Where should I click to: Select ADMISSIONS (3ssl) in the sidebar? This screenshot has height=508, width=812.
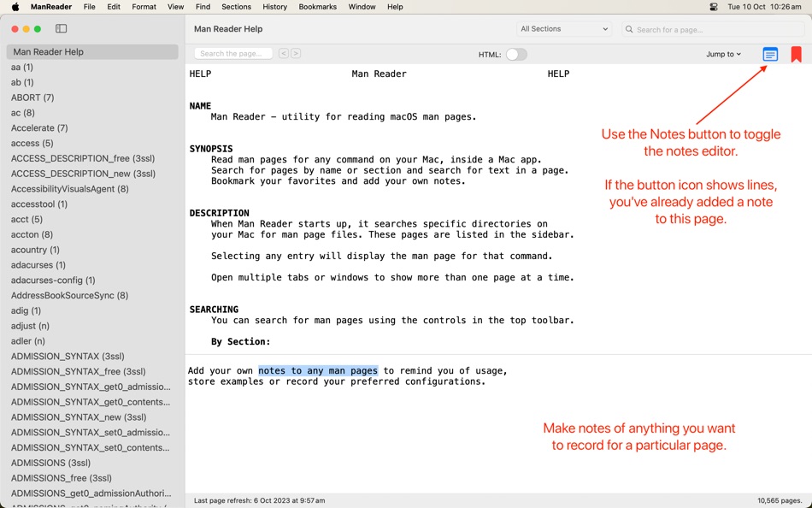[92, 463]
